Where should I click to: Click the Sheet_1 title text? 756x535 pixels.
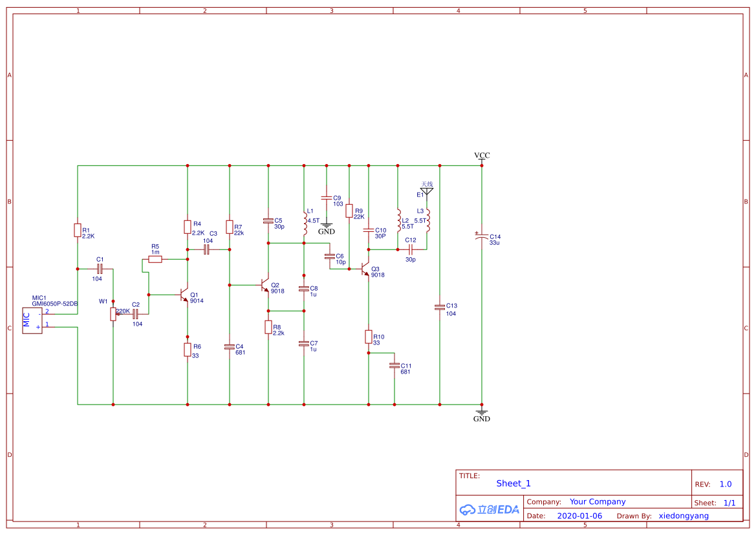click(x=513, y=483)
